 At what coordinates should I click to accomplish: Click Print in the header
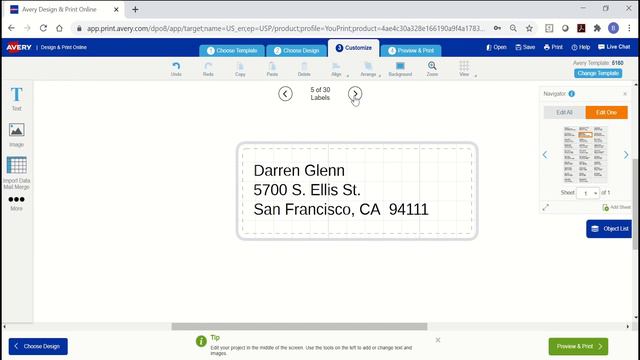coord(553,47)
